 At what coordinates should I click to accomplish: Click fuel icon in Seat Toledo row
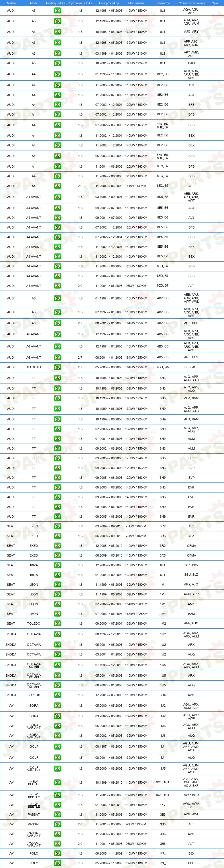pyautogui.click(x=57, y=624)
